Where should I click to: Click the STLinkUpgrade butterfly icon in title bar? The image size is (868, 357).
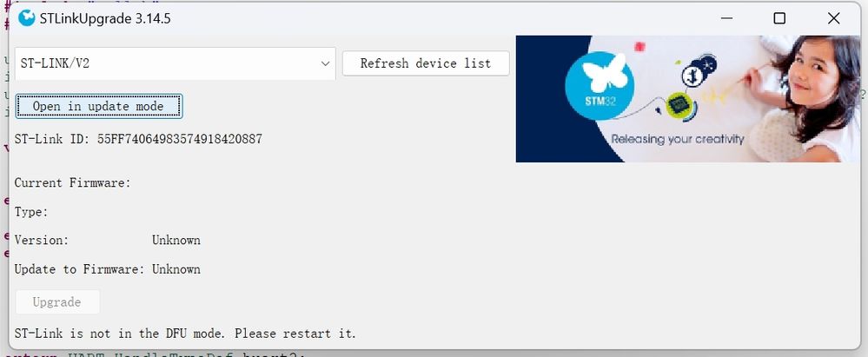coord(27,18)
